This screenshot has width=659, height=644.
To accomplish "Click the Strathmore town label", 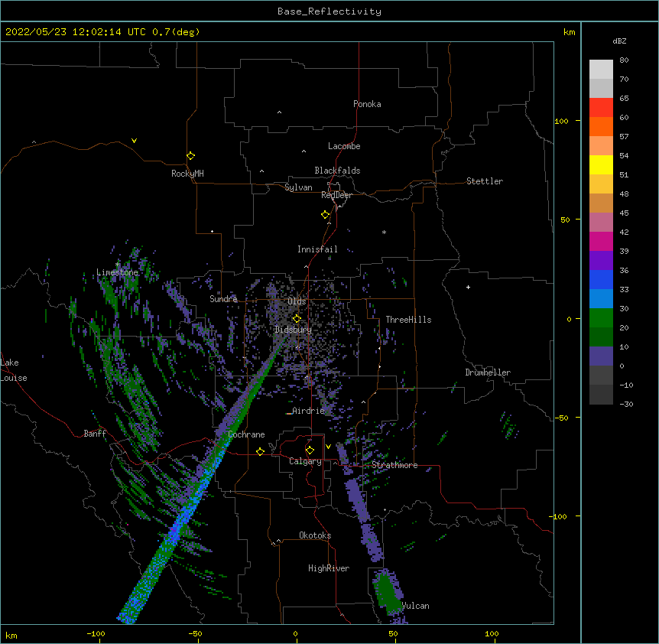I will [394, 465].
